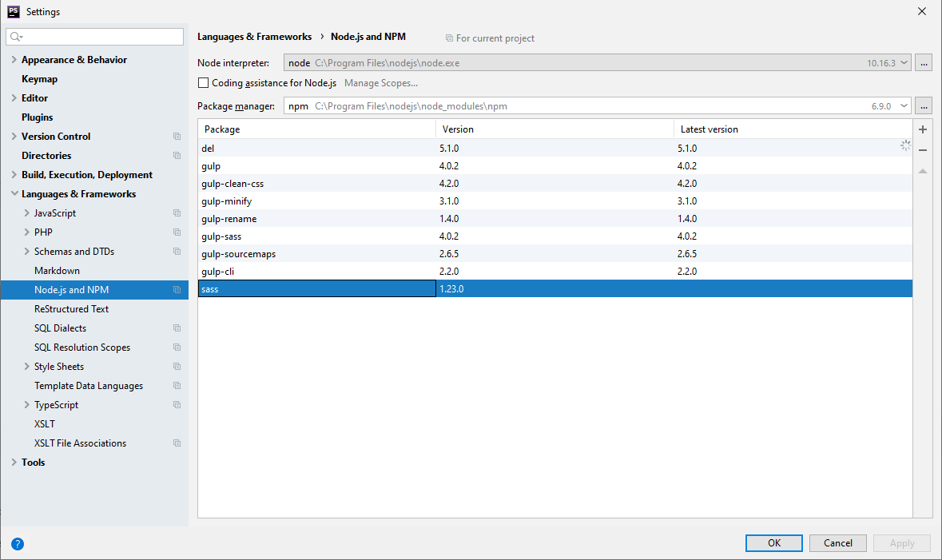Upgrade the selected package using the arrow icon

point(923,169)
